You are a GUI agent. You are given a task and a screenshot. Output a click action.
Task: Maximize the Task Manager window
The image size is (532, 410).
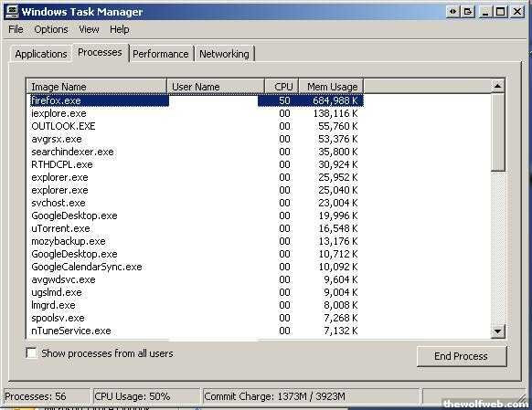501,12
